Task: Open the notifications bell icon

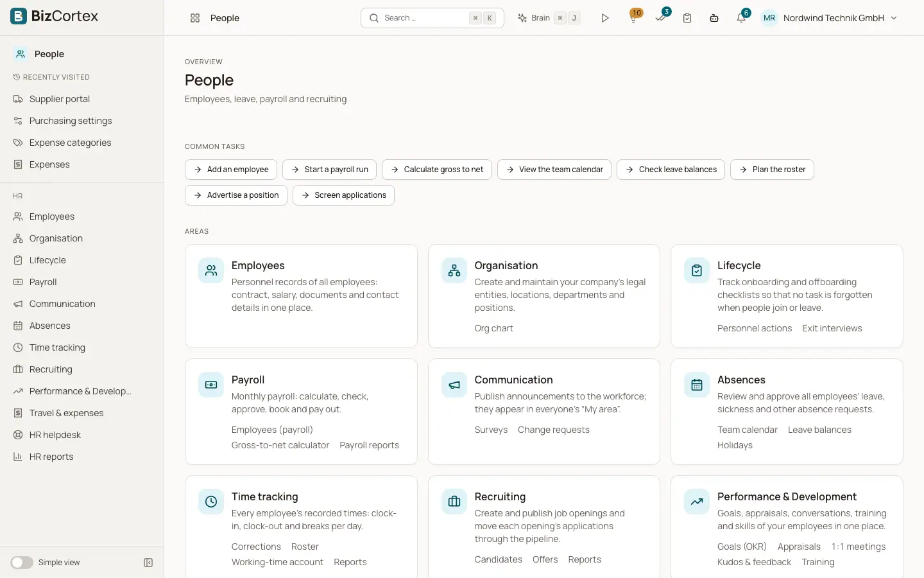Action: point(742,17)
